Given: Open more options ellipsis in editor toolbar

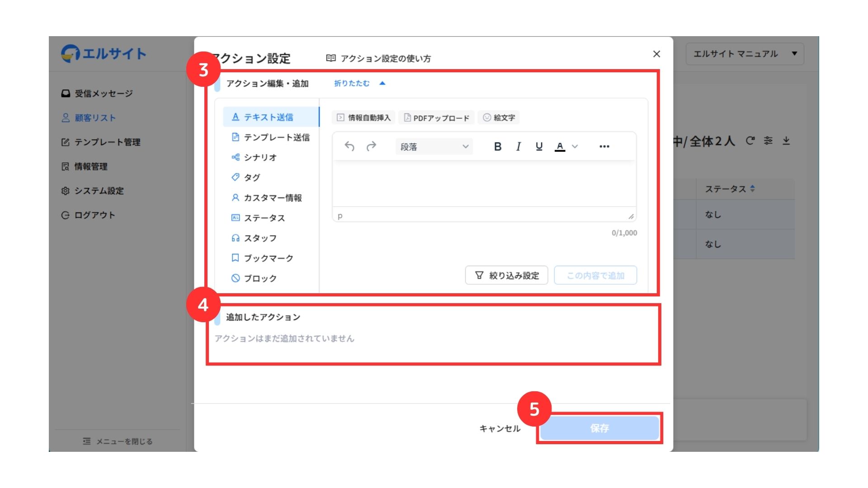Looking at the screenshot, I should tap(604, 146).
